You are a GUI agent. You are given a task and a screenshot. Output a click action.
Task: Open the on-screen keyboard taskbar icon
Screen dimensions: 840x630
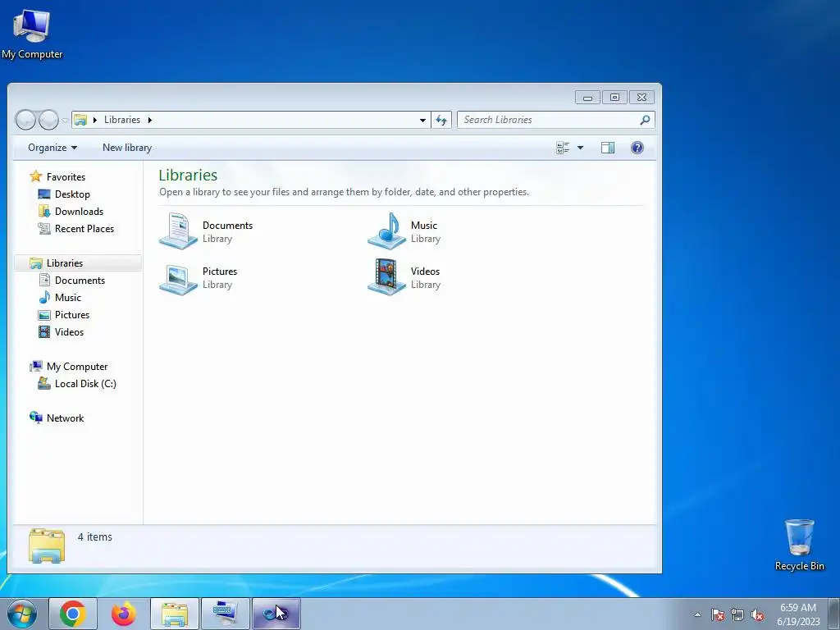click(x=225, y=614)
